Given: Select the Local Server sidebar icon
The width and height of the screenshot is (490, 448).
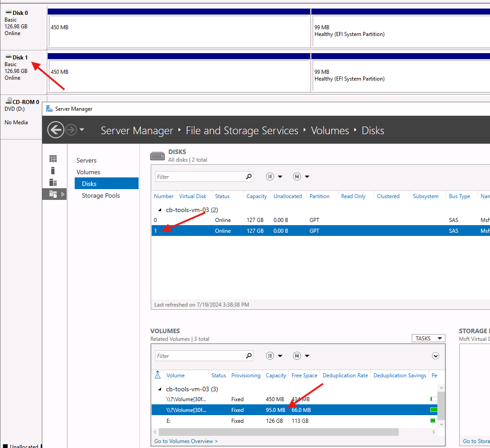Looking at the screenshot, I should coord(53,171).
